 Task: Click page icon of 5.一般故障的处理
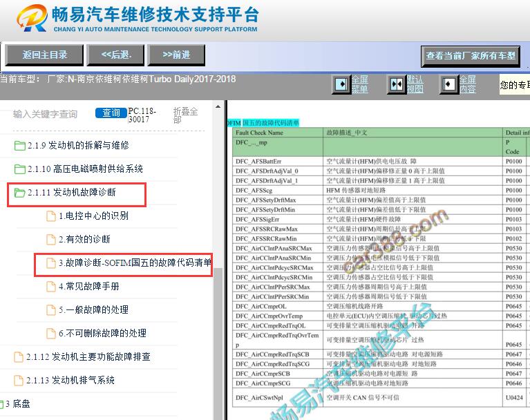coord(51,310)
